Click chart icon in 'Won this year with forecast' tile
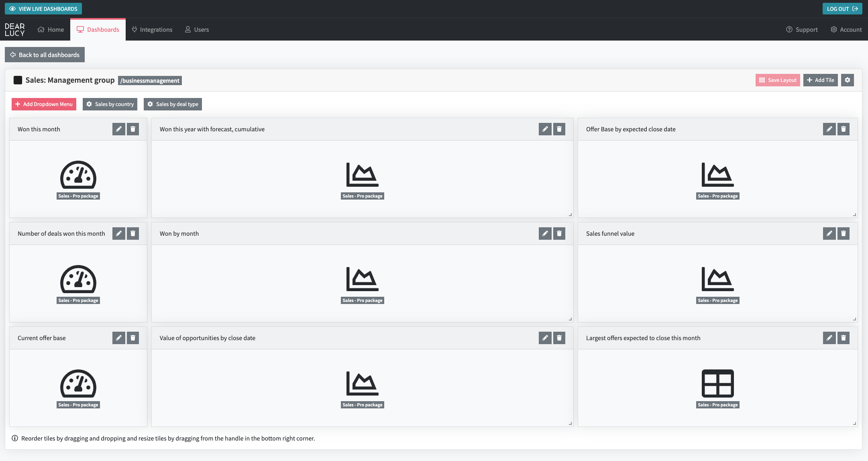Screen dimensions: 868x461 click(x=362, y=175)
